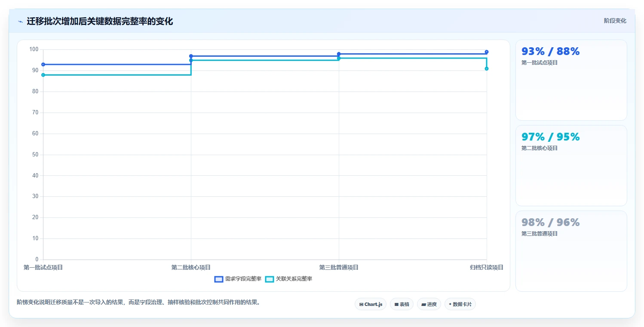Viewport: 644px width, 327px height.
Task: Click the y-axis value 50
Action: (36, 154)
